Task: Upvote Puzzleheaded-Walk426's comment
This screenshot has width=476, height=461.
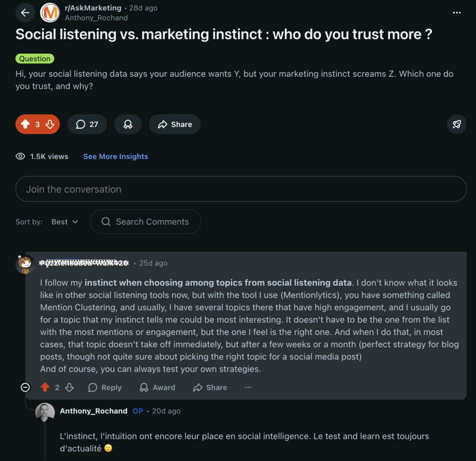Action: point(46,387)
